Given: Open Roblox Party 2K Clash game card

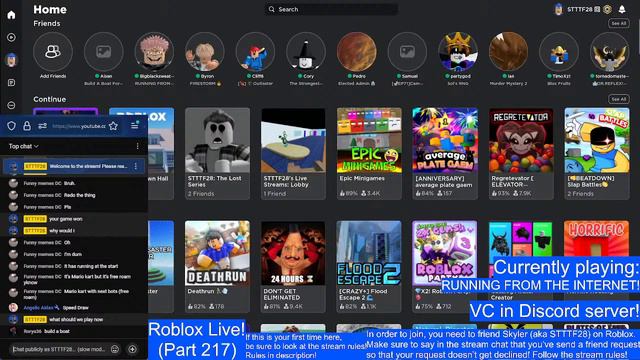Looking at the screenshot, I should pyautogui.click(x=445, y=266).
